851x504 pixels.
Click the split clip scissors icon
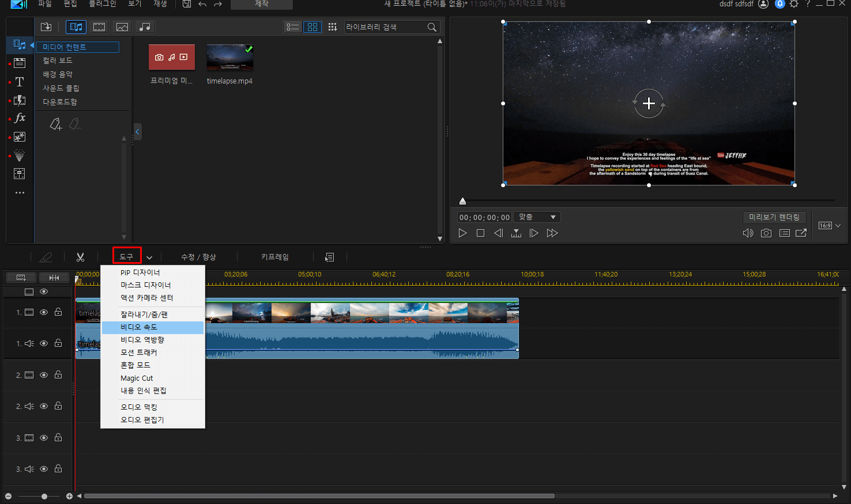(80, 257)
